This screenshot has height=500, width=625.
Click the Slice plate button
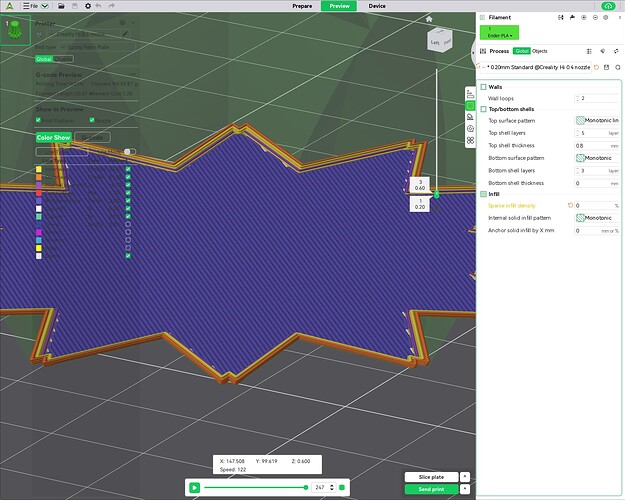[x=431, y=477]
